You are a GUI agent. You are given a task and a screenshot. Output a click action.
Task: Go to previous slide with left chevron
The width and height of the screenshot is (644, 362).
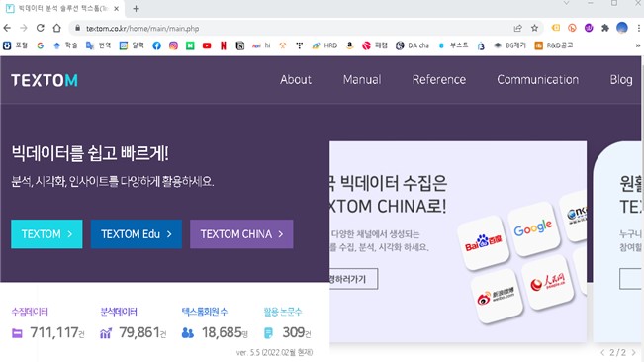602,352
